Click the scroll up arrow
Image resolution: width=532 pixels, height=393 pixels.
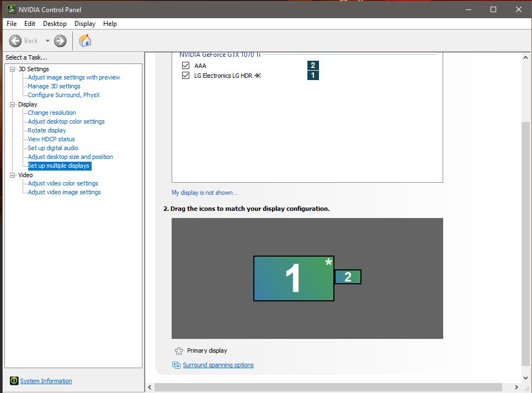click(525, 58)
